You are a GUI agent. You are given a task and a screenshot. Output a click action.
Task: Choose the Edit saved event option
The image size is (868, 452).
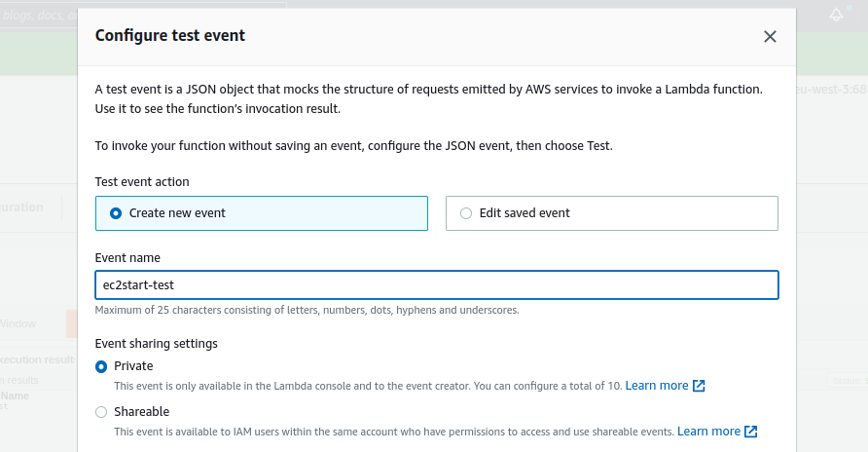click(466, 213)
